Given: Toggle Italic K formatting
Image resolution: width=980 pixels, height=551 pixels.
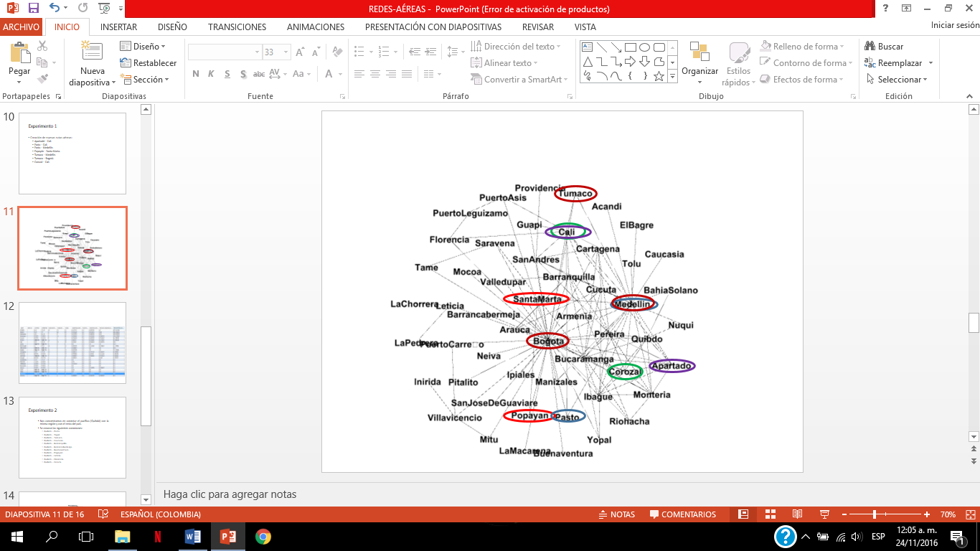Looking at the screenshot, I should (x=212, y=74).
